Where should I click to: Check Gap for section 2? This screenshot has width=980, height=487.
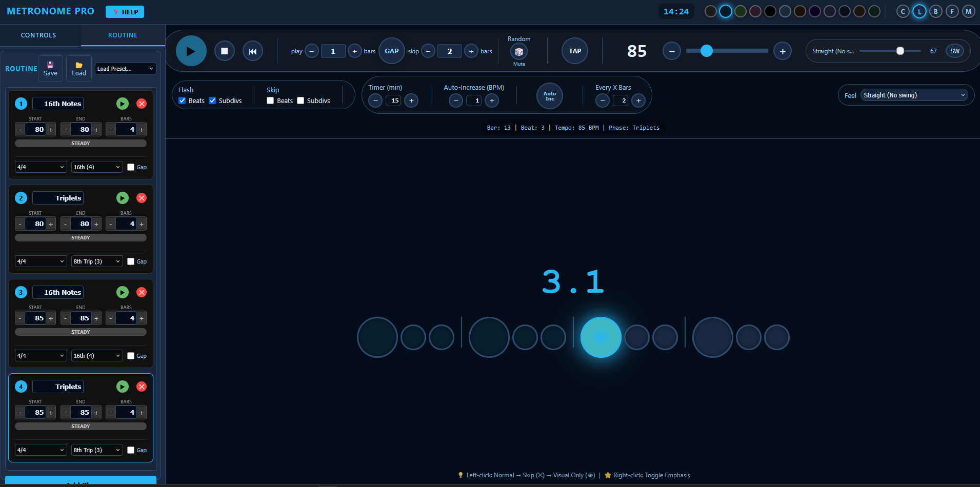131,261
